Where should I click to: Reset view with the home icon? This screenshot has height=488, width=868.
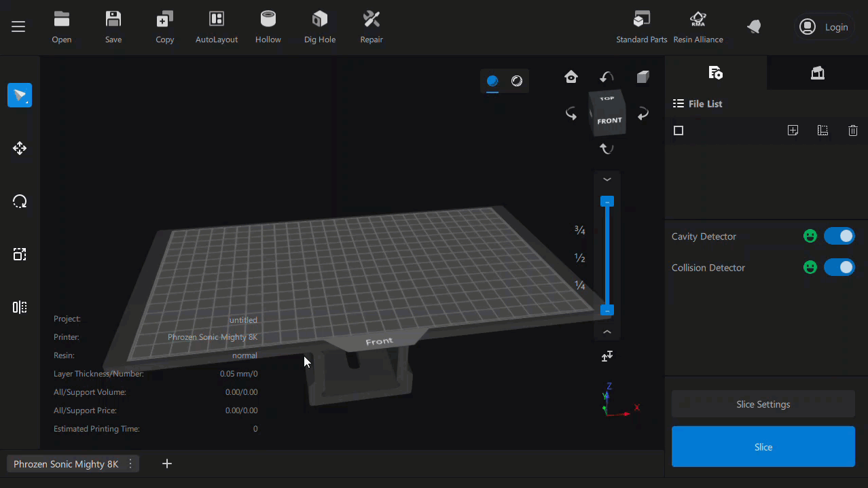[x=571, y=77]
